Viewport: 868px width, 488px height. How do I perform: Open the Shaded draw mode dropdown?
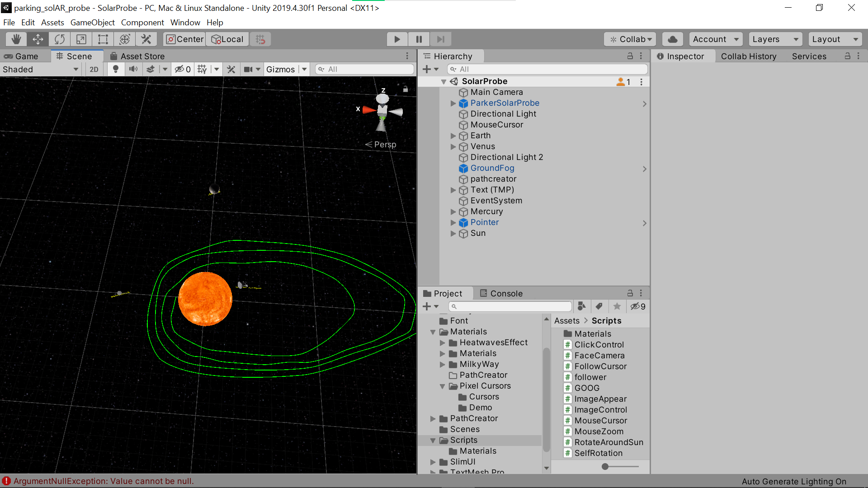41,69
